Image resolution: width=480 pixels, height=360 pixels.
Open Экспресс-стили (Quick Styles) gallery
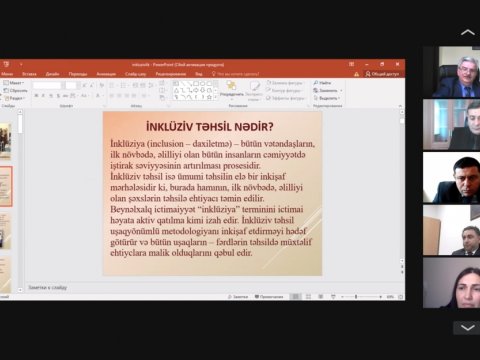coord(254,91)
